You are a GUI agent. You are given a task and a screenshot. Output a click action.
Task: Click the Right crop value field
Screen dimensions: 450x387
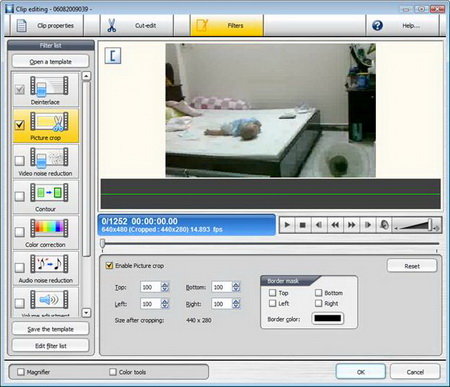click(x=222, y=304)
